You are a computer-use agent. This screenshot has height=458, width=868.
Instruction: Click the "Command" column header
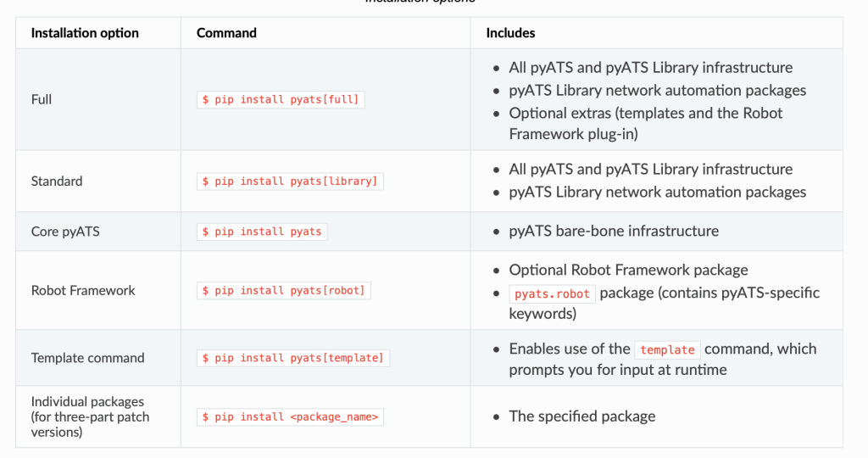coord(226,33)
